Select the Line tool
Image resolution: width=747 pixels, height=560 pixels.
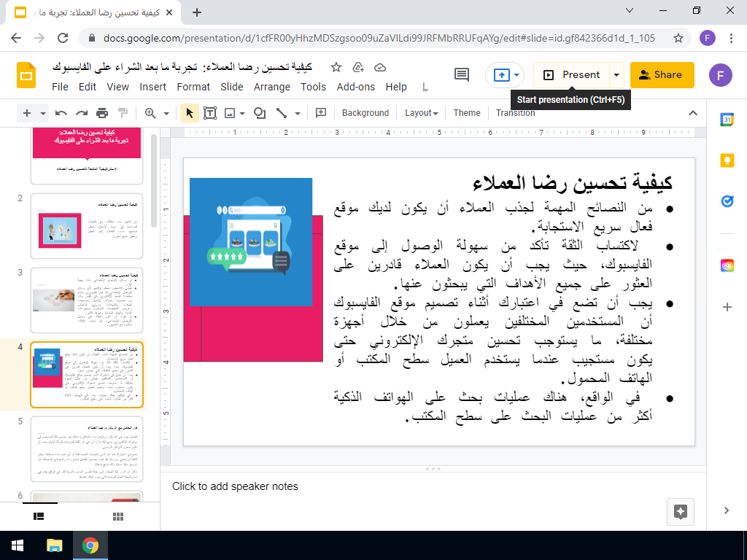click(282, 113)
